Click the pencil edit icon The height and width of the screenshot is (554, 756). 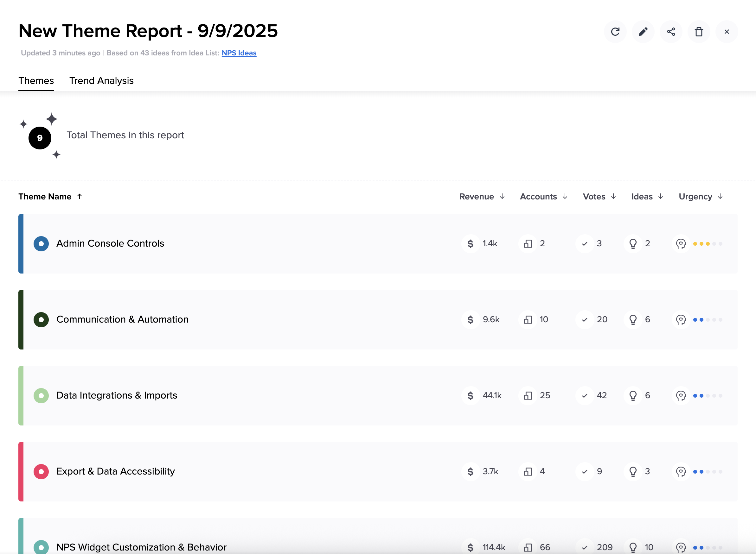coord(643,32)
